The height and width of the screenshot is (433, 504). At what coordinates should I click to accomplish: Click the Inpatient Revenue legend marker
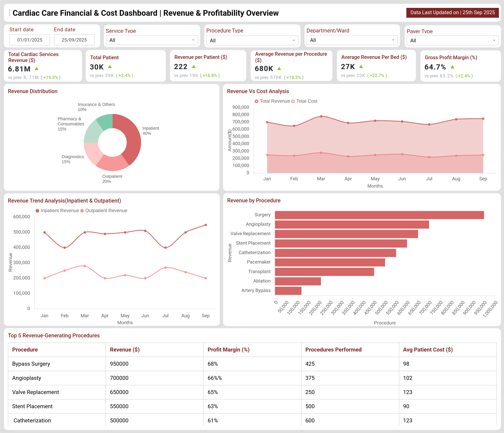pos(37,211)
